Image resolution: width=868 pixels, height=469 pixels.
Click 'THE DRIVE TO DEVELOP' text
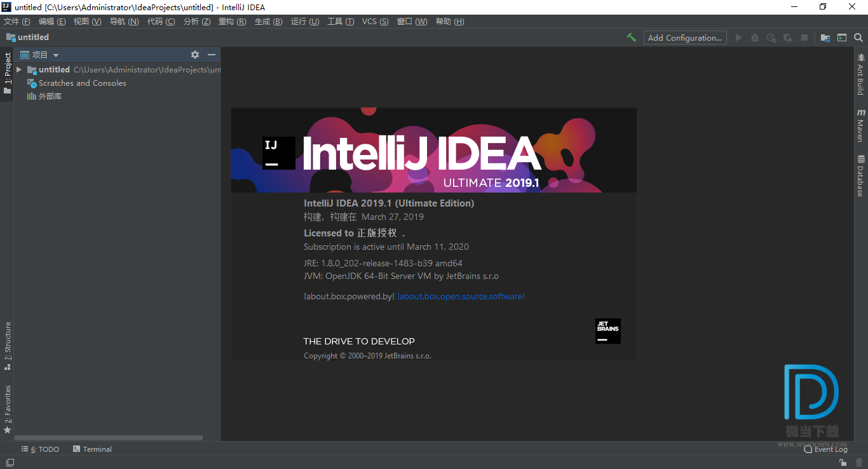click(359, 341)
